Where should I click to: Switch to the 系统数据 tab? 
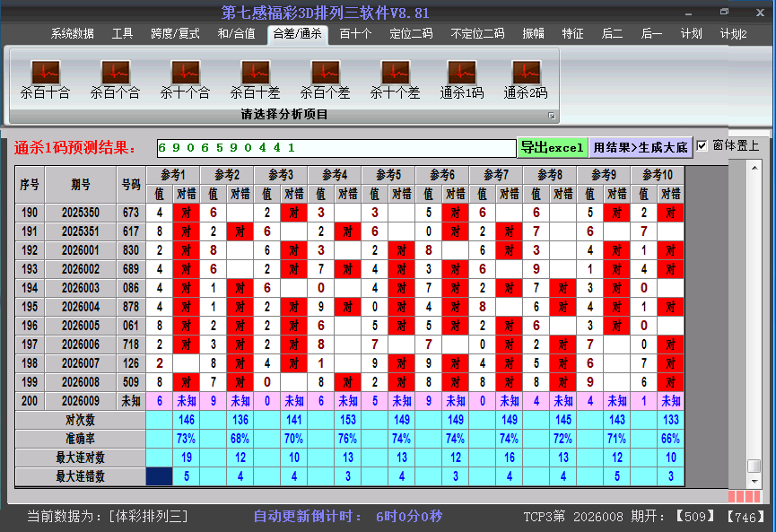coord(72,34)
